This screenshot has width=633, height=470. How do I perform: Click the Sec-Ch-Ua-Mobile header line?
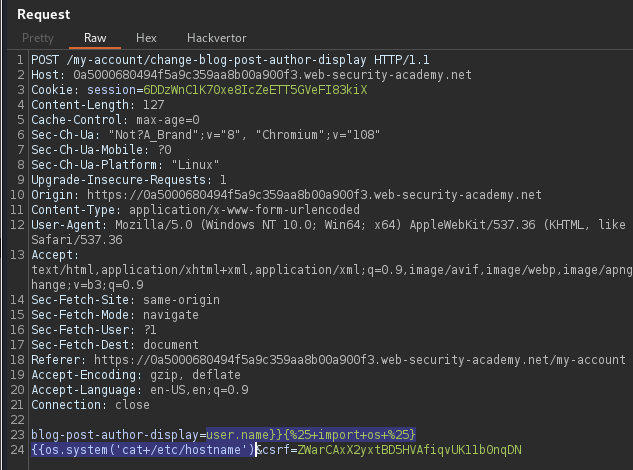pos(101,150)
